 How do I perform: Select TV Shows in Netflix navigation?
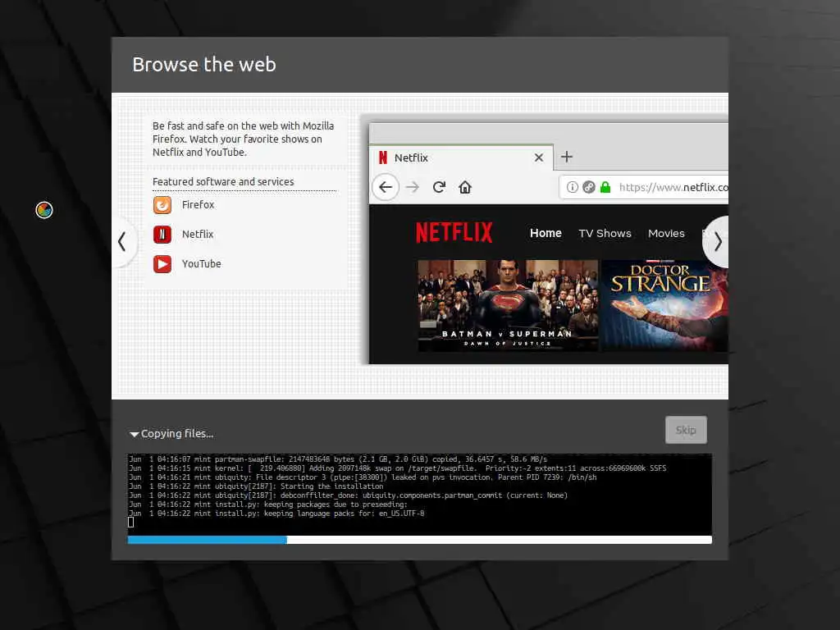(605, 233)
